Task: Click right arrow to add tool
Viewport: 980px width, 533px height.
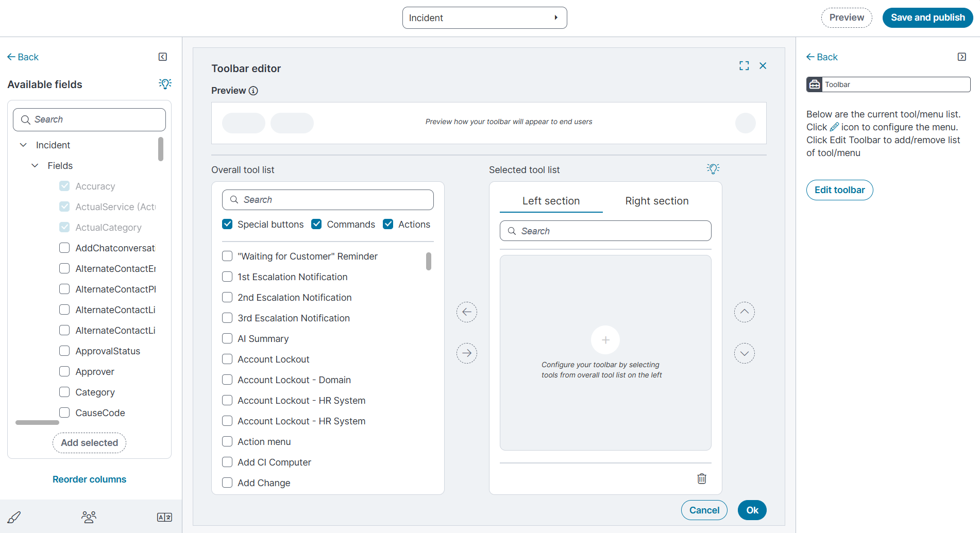Action: coord(467,353)
